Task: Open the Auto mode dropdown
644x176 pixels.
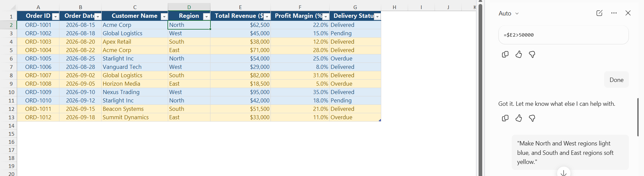Action: [x=508, y=13]
